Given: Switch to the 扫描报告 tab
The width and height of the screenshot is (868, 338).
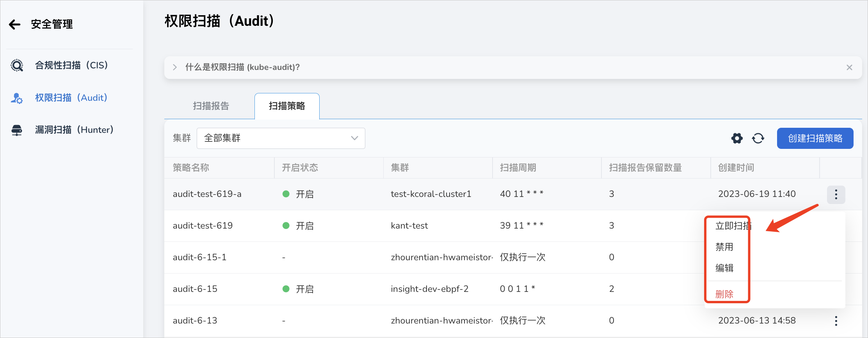Looking at the screenshot, I should (x=211, y=106).
